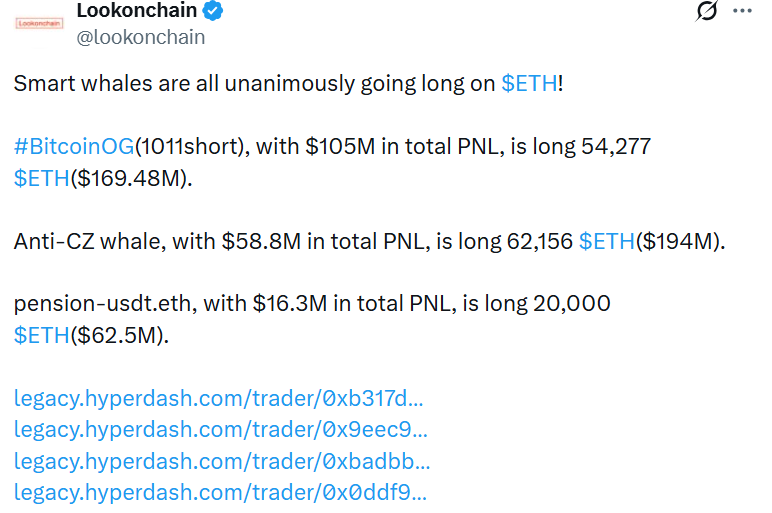Open the hyperdash trader link ending 0x9eec9
Viewport: 772px width, 513px height.
click(x=221, y=429)
